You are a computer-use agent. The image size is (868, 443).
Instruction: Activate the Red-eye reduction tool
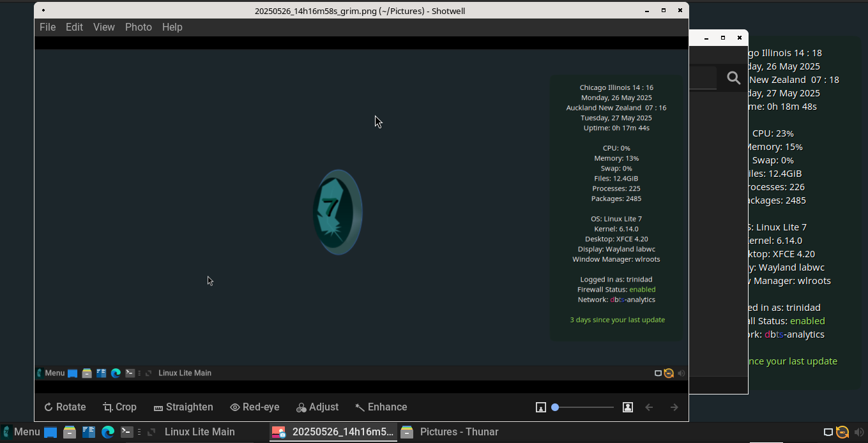pyautogui.click(x=255, y=407)
